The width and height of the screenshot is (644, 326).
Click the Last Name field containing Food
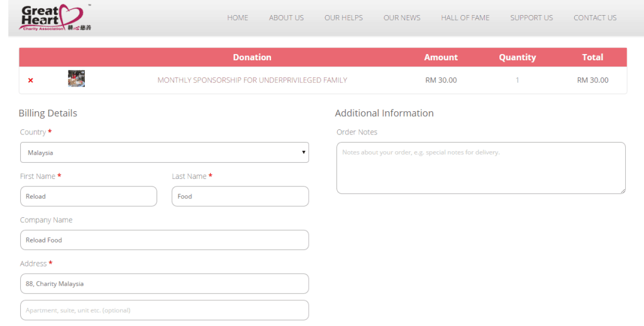click(x=240, y=197)
